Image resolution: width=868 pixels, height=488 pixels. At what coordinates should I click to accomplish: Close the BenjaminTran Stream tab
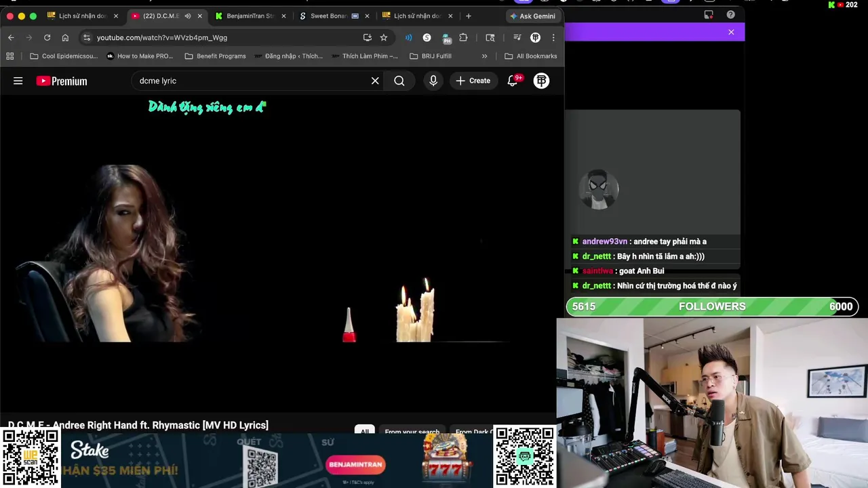pos(283,16)
